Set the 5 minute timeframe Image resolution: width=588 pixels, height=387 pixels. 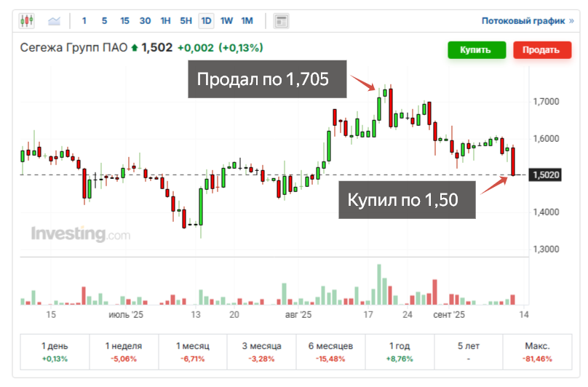click(x=104, y=21)
